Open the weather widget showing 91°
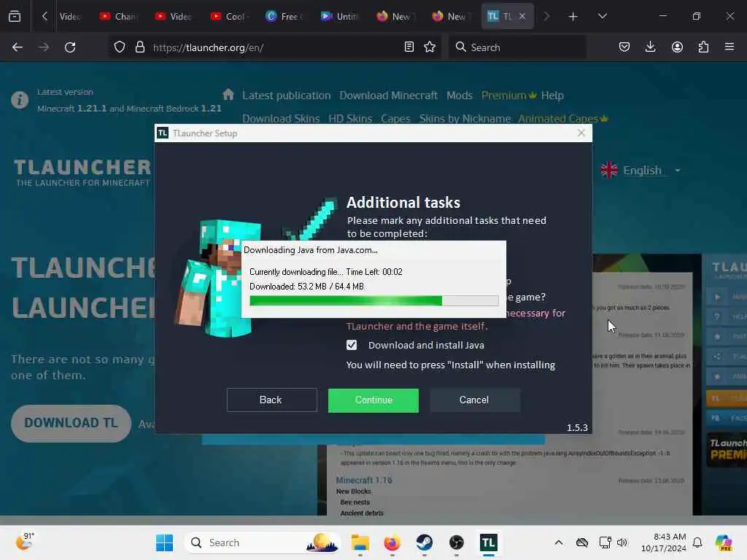Screen dimensions: 747x560 (25, 542)
